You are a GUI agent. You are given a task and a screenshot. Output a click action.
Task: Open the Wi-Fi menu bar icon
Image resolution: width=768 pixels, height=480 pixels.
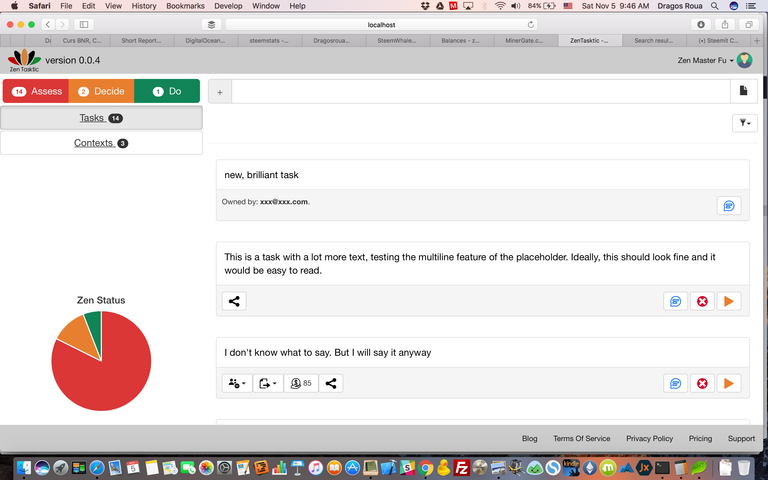point(500,6)
